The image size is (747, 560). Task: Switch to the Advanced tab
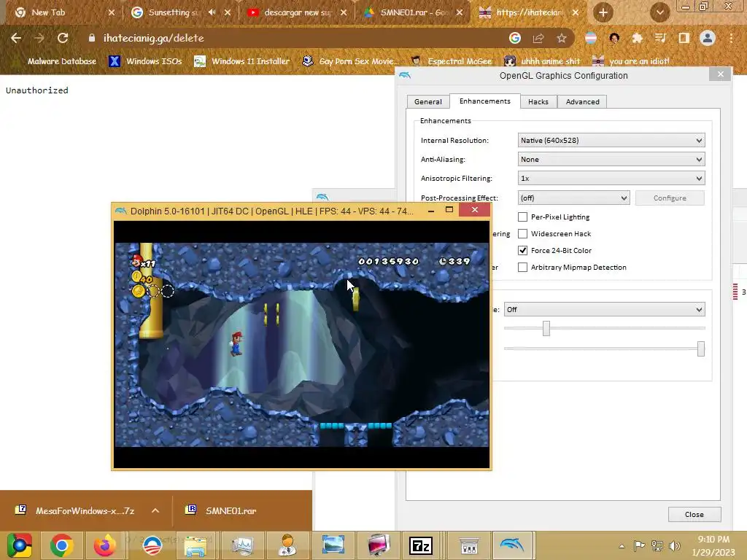click(582, 101)
